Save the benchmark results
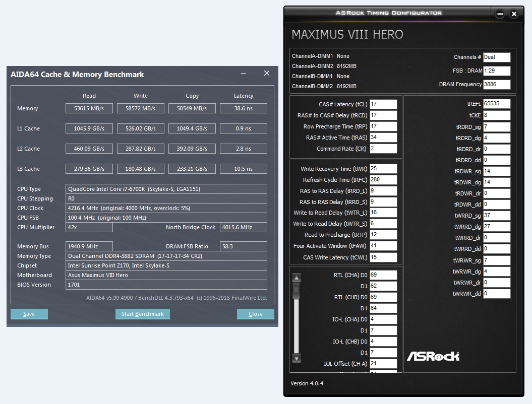This screenshot has width=532, height=404. [x=29, y=314]
